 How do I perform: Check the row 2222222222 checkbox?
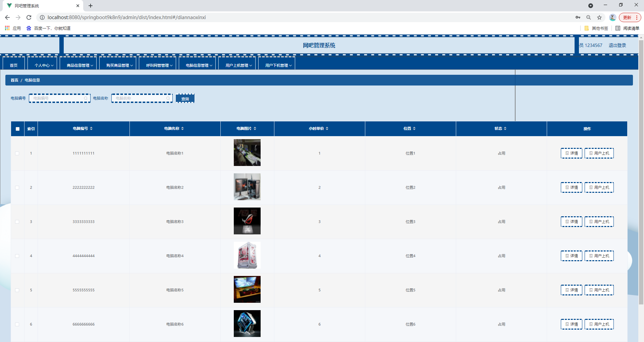coord(17,187)
